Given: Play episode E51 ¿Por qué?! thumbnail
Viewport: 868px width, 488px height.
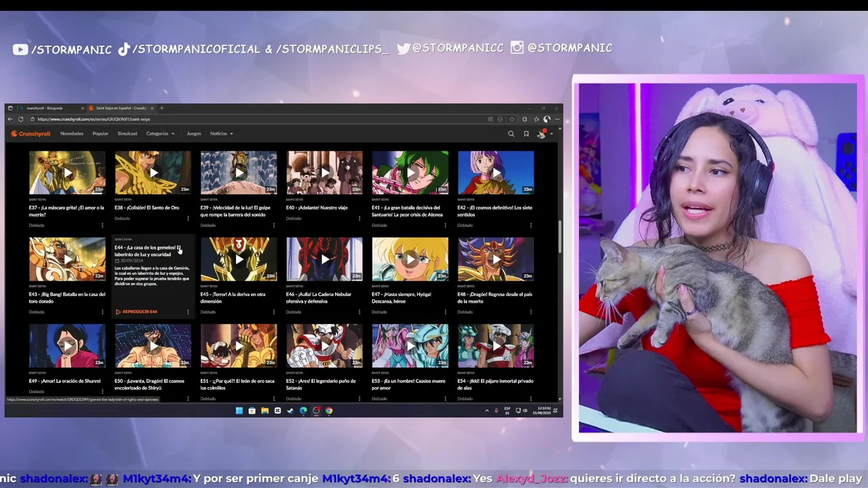Looking at the screenshot, I should click(239, 346).
